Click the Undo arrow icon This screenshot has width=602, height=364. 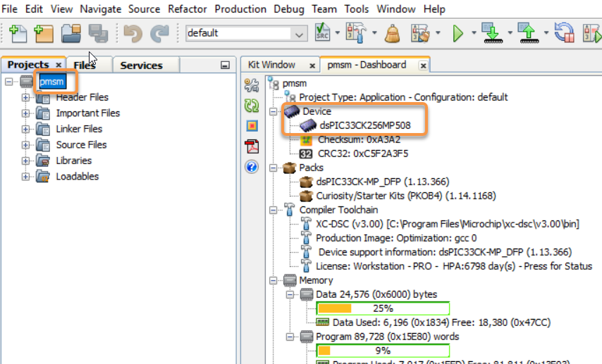[133, 33]
